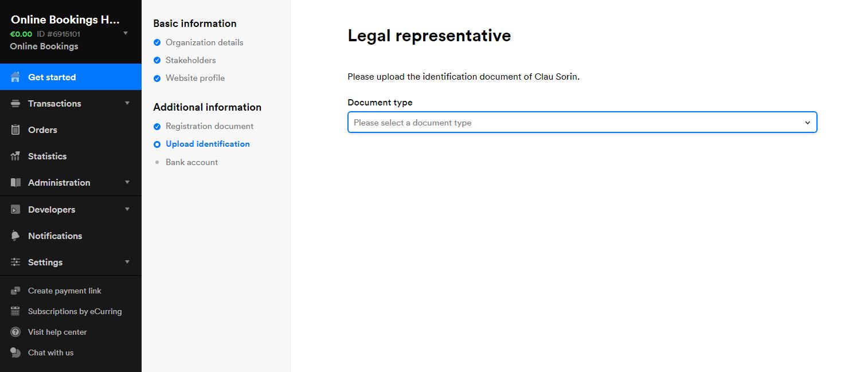Image resolution: width=868 pixels, height=372 pixels.
Task: Select the Transactions icon in sidebar
Action: point(15,103)
